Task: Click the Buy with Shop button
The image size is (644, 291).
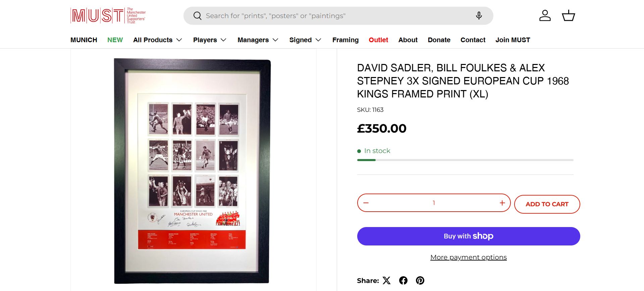Action: [468, 236]
